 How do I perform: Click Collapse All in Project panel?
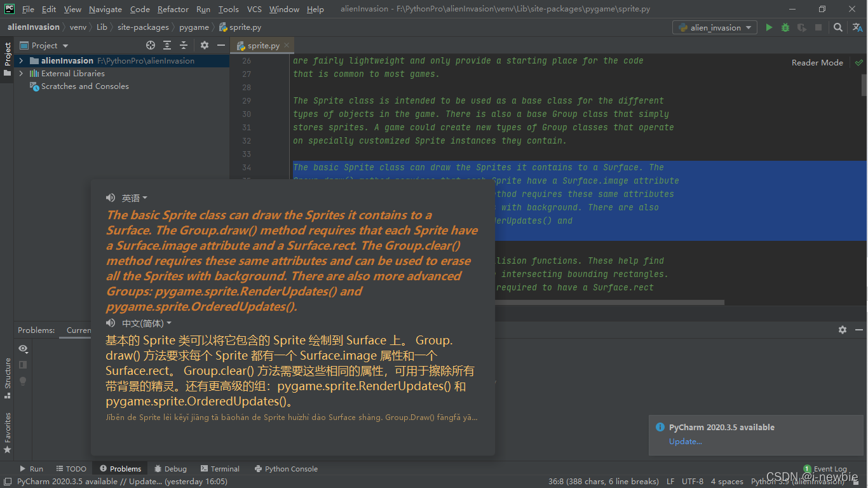(x=184, y=45)
